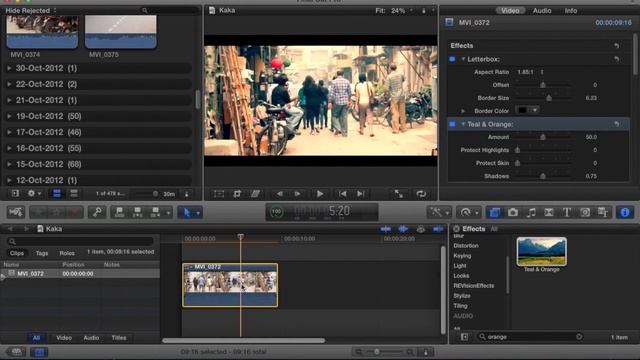Viewport: 640px width, 360px height.
Task: Open the Aspect Ratio popup
Action: pyautogui.click(x=531, y=72)
